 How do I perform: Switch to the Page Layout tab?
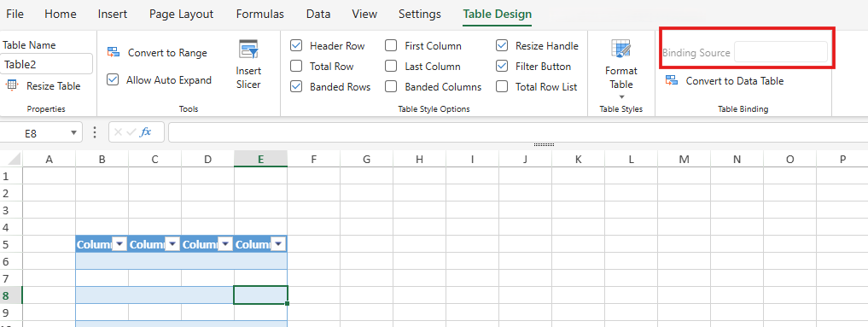click(x=181, y=15)
